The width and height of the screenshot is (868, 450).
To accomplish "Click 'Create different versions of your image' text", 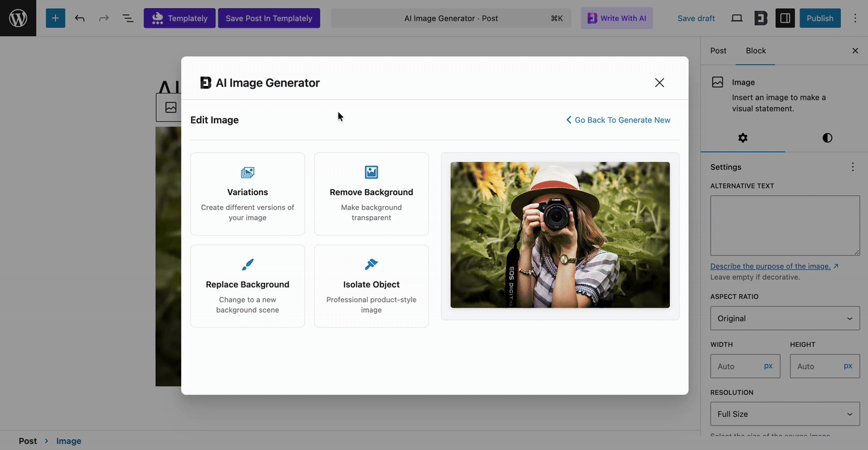I will [x=248, y=213].
